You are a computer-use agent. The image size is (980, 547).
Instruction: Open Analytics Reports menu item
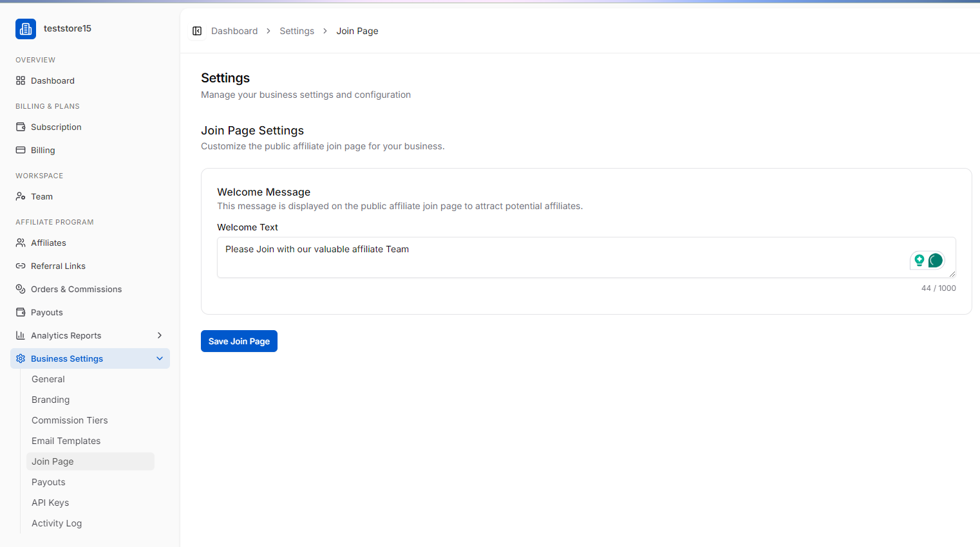tap(90, 335)
